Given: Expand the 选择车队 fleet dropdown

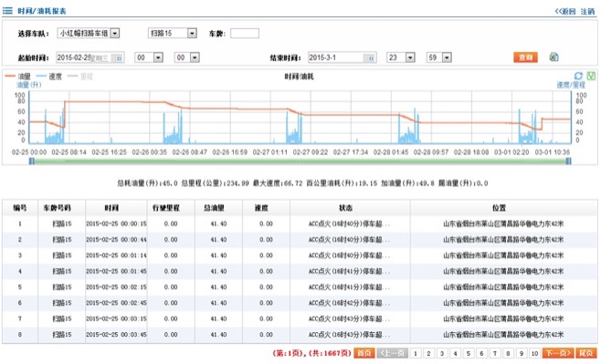Looking at the screenshot, I should point(114,34).
